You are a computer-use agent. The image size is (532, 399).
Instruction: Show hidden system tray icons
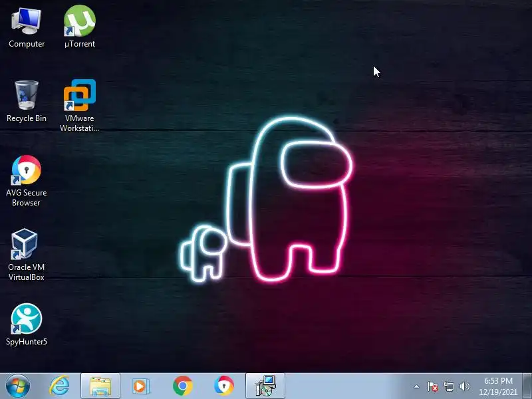pos(417,386)
